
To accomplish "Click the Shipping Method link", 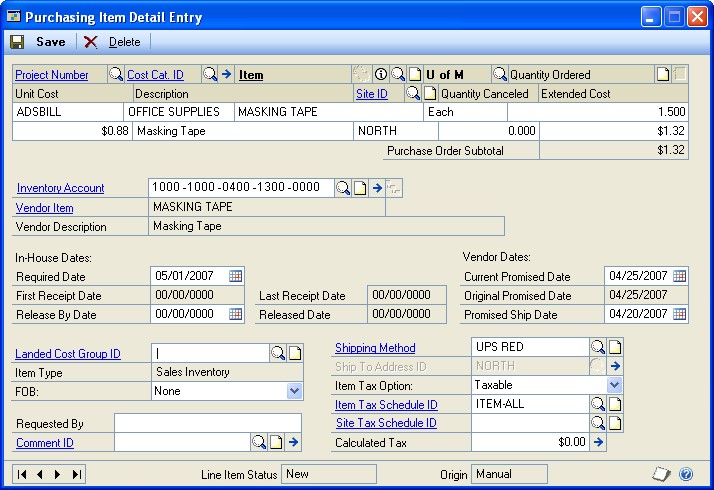I will (x=375, y=347).
